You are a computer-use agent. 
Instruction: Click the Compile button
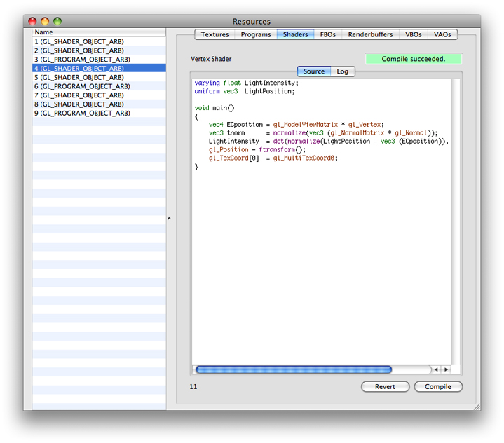pos(438,387)
